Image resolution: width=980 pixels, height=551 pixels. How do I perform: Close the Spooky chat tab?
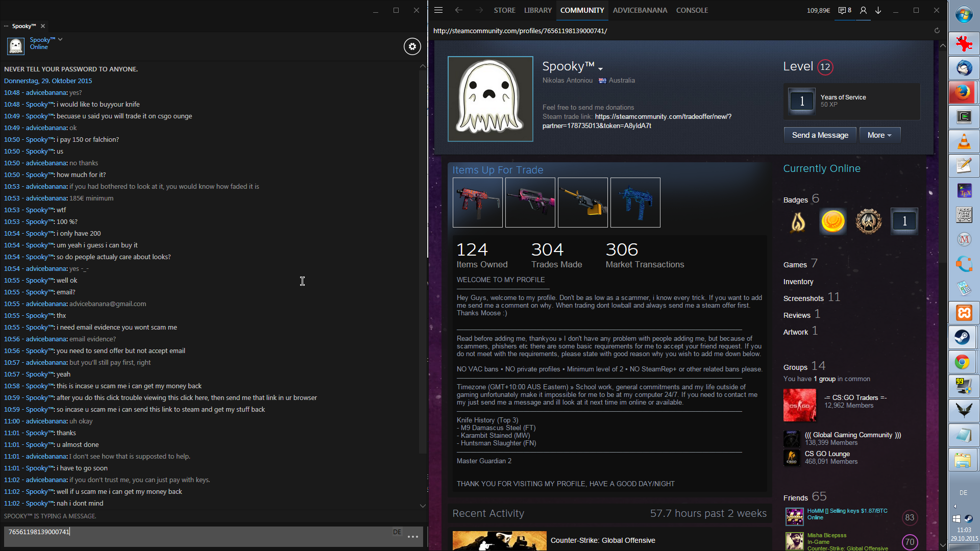coord(43,26)
